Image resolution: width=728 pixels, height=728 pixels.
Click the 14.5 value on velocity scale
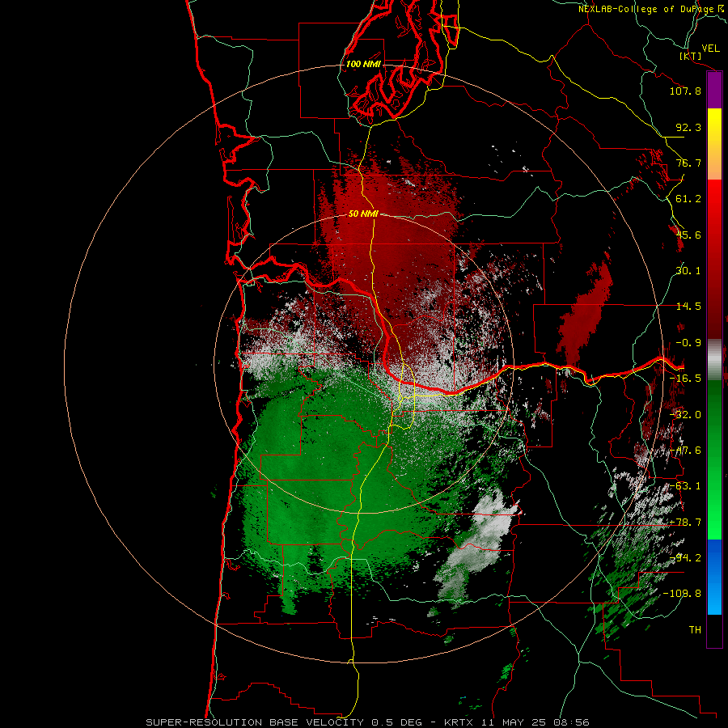pyautogui.click(x=688, y=307)
